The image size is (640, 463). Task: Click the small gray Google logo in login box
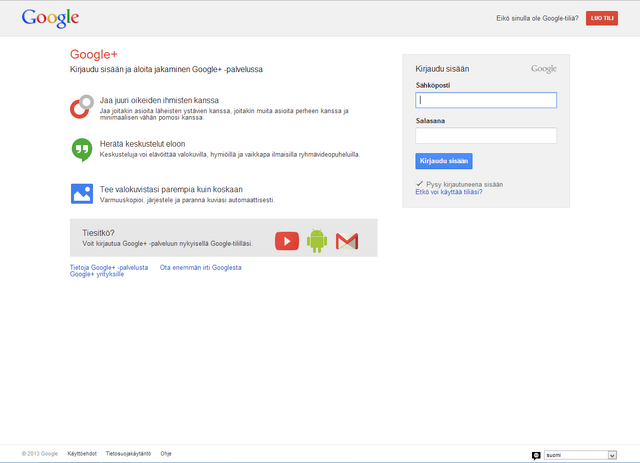pyautogui.click(x=544, y=69)
